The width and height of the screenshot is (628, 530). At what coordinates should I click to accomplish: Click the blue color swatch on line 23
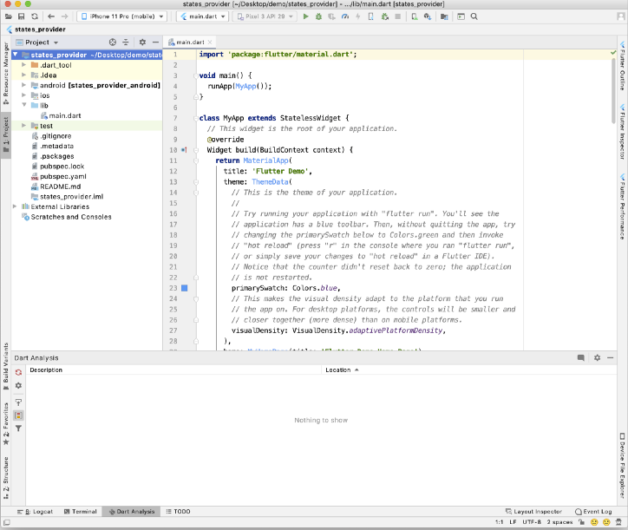click(185, 288)
